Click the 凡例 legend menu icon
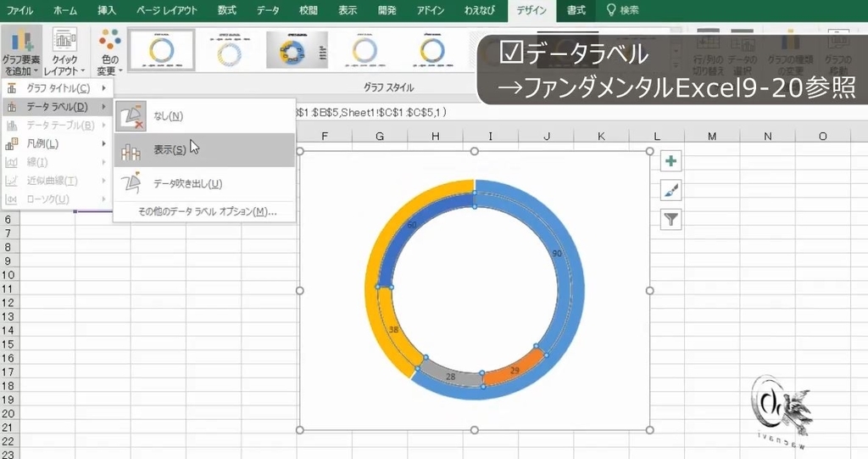 (x=12, y=143)
